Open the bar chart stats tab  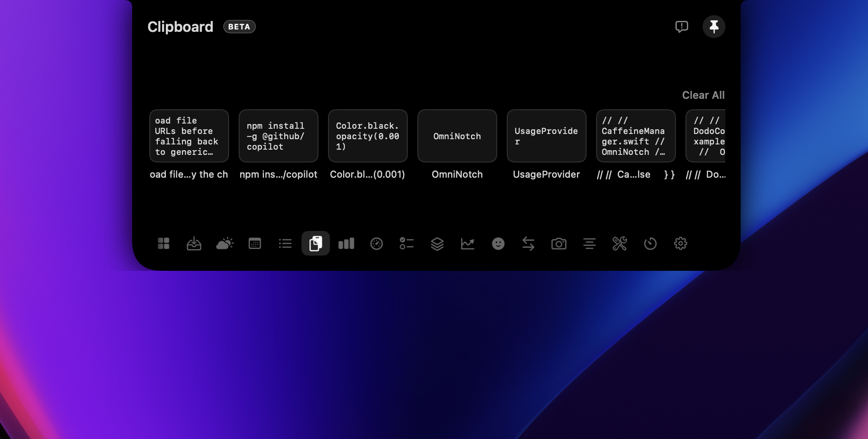(346, 244)
